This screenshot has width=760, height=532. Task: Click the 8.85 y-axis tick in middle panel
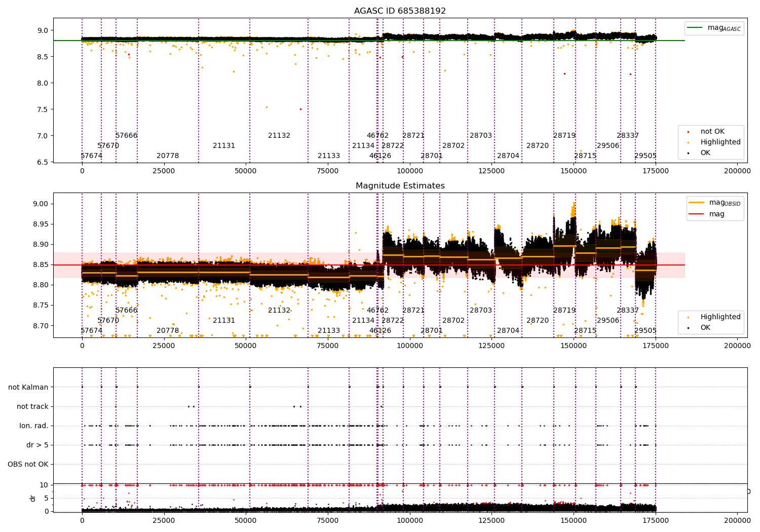tap(42, 265)
